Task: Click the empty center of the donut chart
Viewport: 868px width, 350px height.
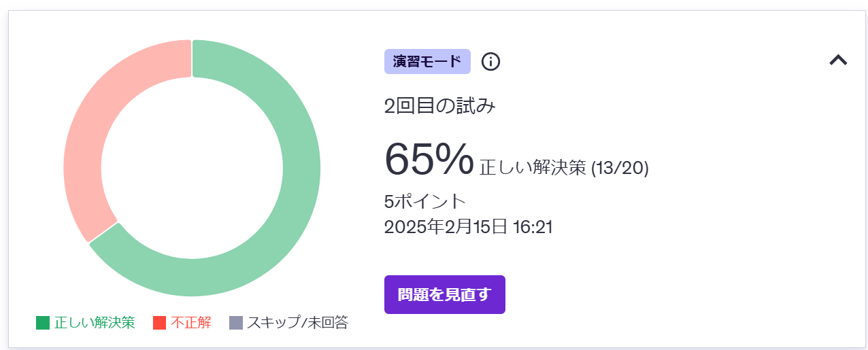Action: pyautogui.click(x=192, y=168)
